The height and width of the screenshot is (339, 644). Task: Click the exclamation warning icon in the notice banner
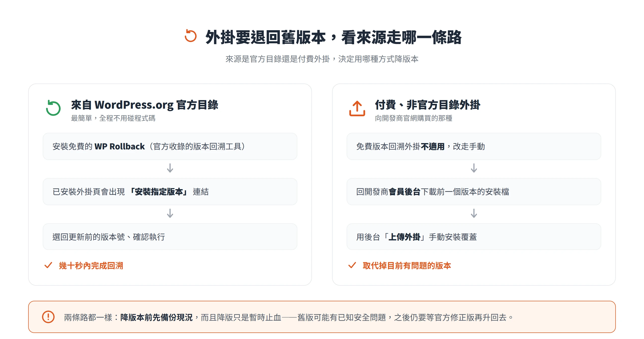point(48,317)
